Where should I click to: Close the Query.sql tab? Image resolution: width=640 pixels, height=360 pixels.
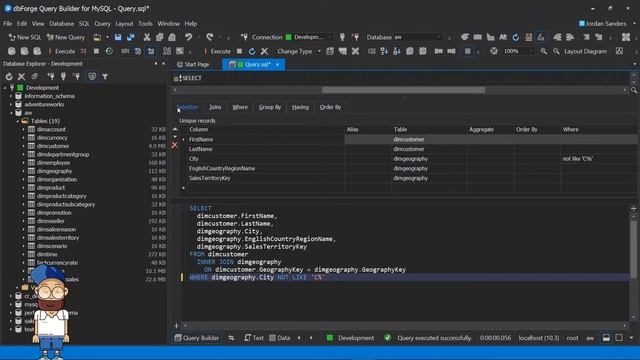278,64
